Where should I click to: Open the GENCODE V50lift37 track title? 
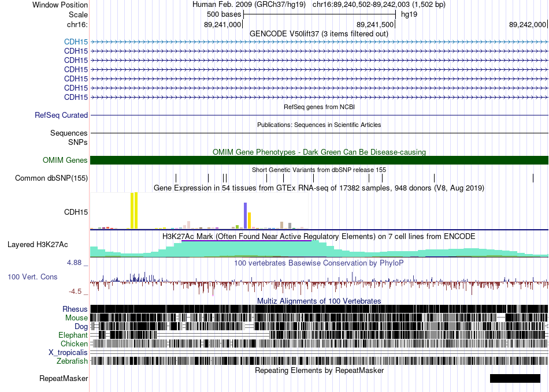pos(319,34)
